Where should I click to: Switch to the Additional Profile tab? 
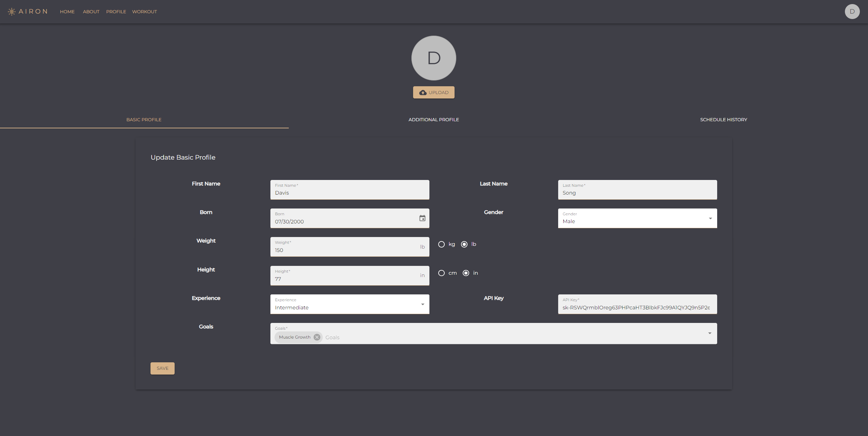(433, 120)
